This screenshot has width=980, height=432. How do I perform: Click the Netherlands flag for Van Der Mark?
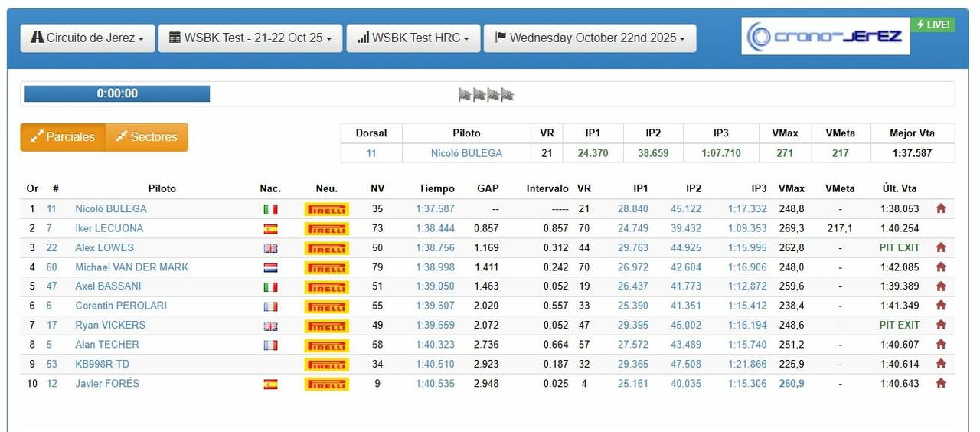(x=270, y=267)
